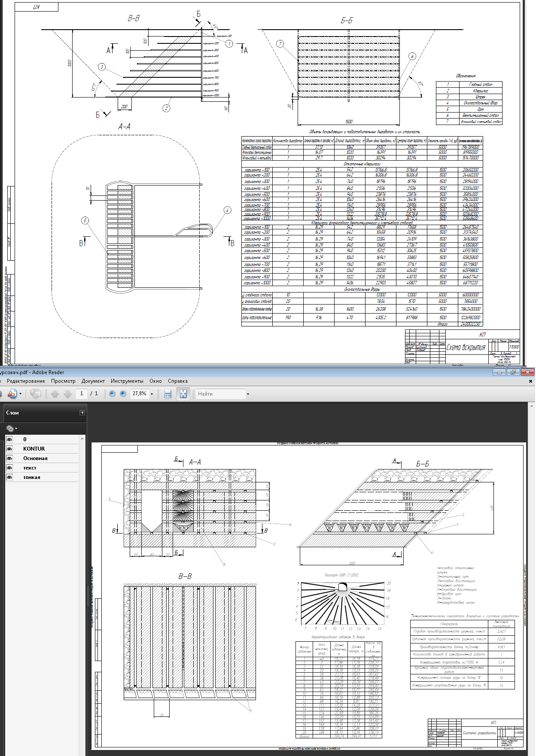Click the 'Главный ствол' legend entry
The image size is (536, 756).
(481, 85)
